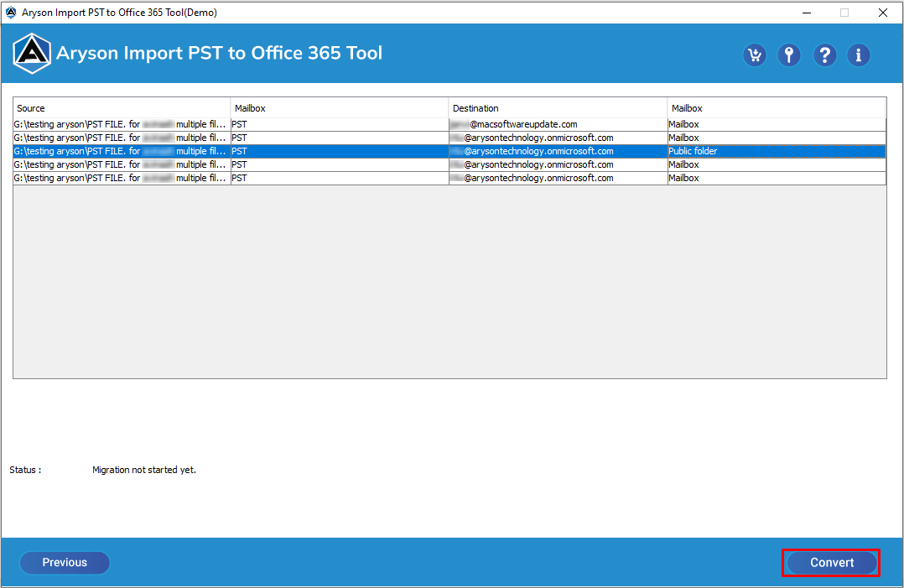The width and height of the screenshot is (904, 588).
Task: Click the Destination column header
Action: (558, 108)
